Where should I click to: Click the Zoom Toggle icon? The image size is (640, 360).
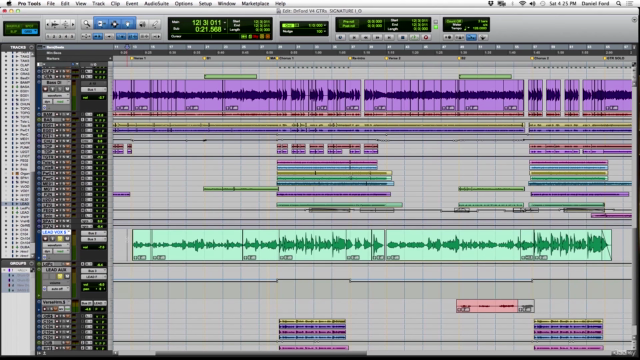pyautogui.click(x=86, y=37)
